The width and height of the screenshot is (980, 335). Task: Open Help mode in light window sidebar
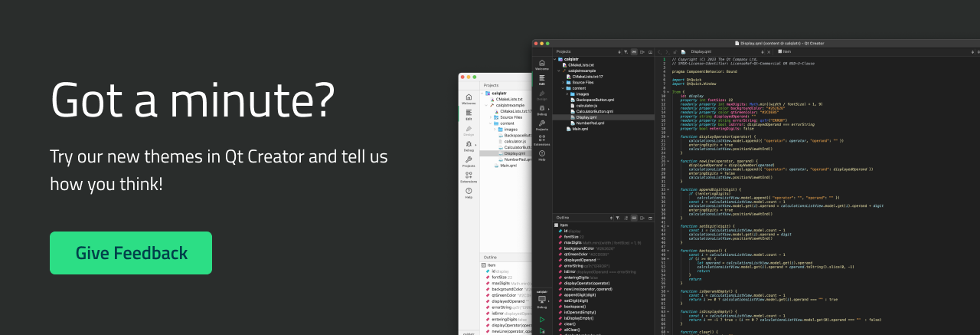(x=469, y=193)
